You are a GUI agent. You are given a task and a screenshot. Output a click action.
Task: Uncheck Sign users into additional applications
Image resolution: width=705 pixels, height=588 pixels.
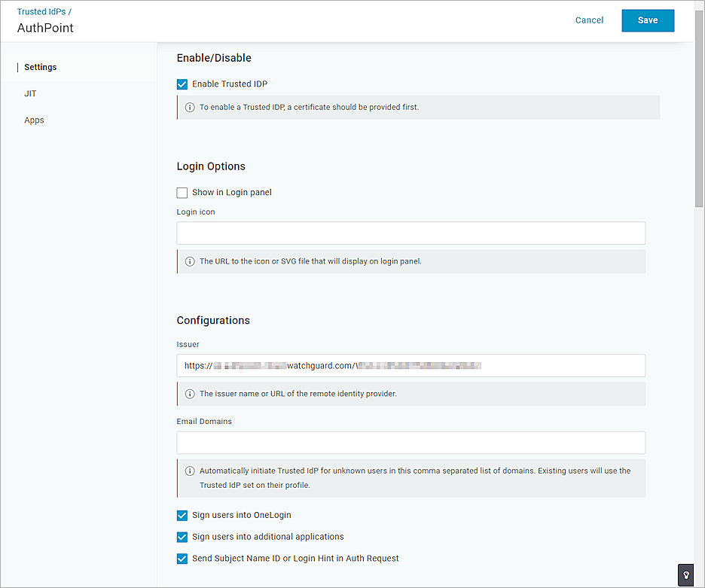coord(182,537)
